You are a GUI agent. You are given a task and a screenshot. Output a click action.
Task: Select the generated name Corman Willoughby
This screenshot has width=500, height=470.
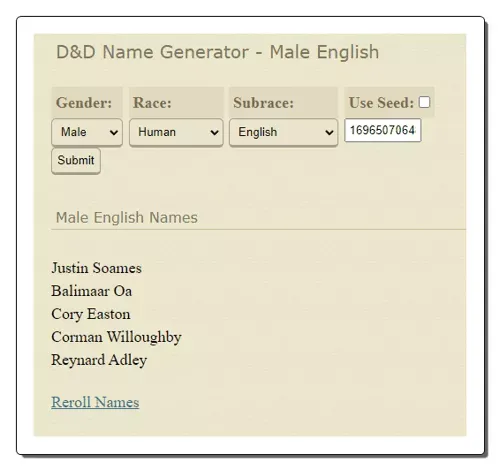116,337
